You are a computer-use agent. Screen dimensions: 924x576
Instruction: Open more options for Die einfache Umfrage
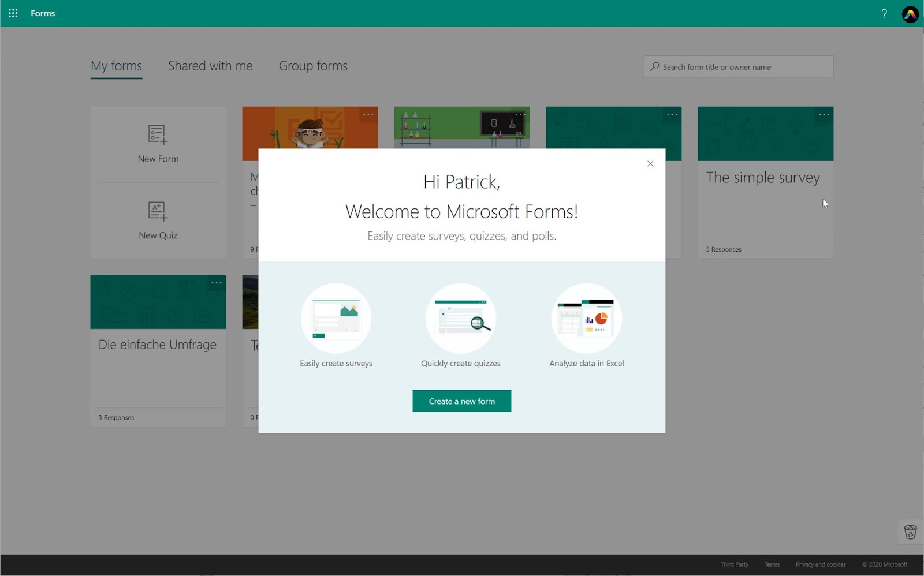pos(217,283)
